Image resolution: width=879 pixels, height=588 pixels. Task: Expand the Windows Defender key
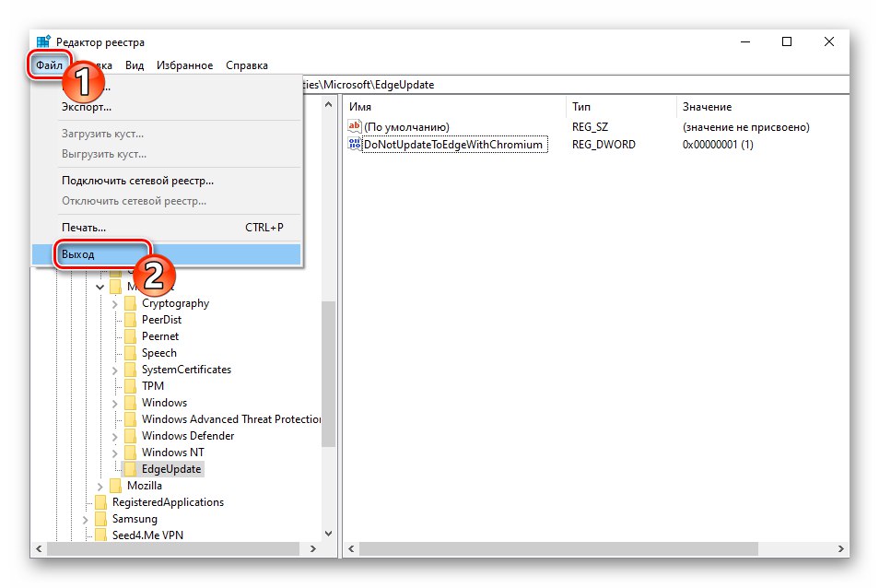click(x=115, y=436)
